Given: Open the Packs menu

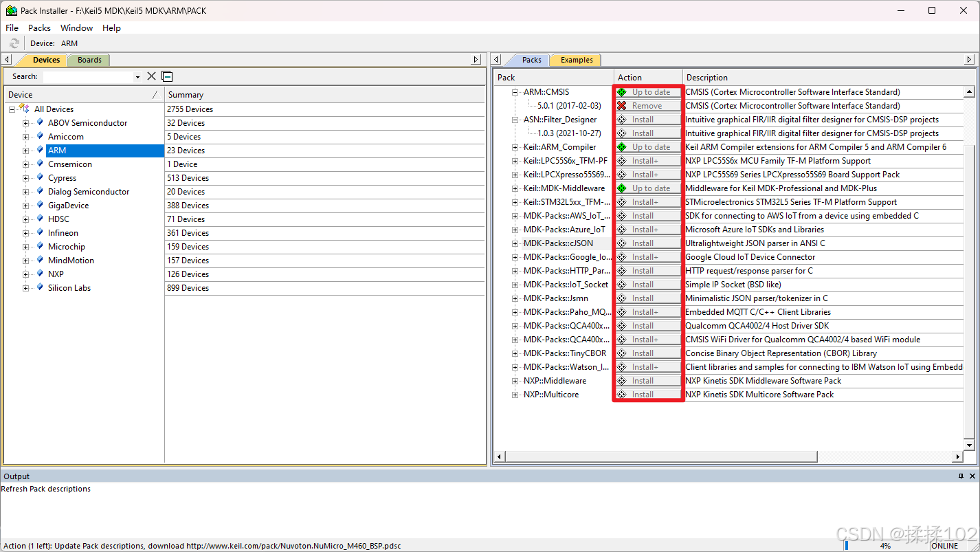Looking at the screenshot, I should click(39, 28).
